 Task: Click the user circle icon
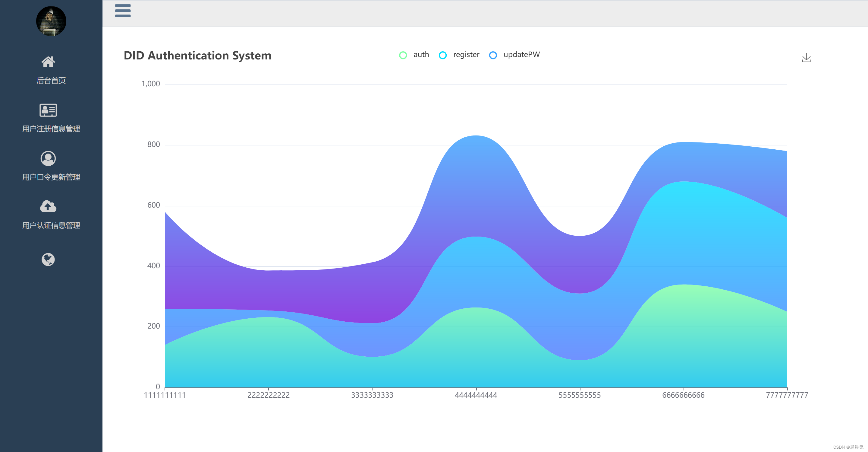coord(48,158)
